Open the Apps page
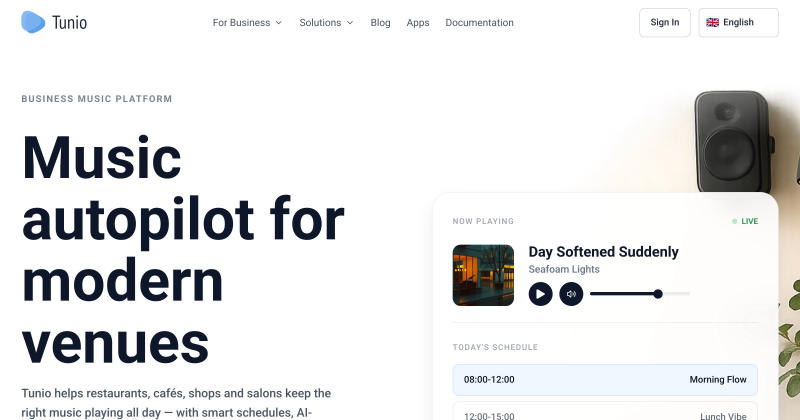Viewport: 800px width, 420px height. (418, 22)
